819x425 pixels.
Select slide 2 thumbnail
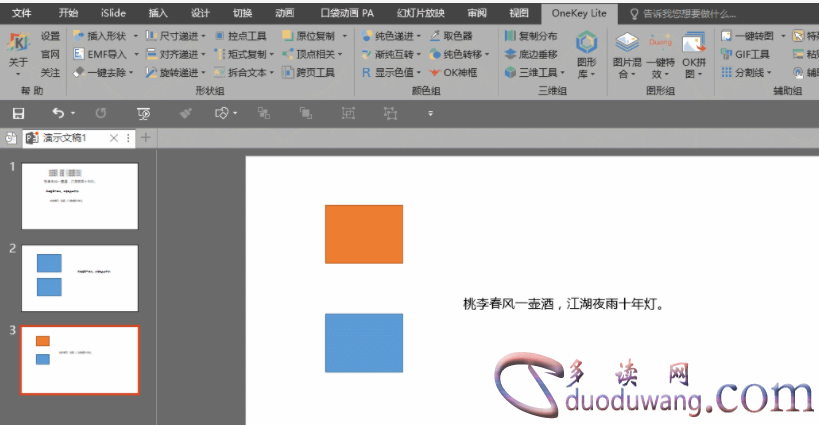click(x=80, y=277)
